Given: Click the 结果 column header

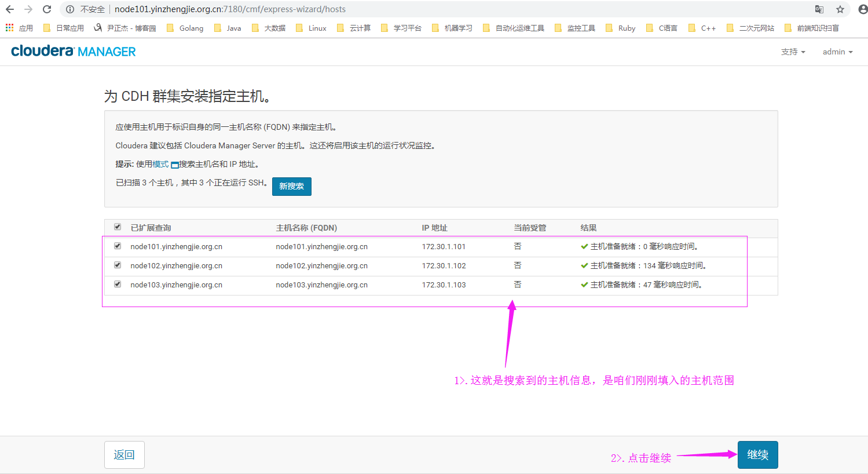Looking at the screenshot, I should tap(588, 228).
